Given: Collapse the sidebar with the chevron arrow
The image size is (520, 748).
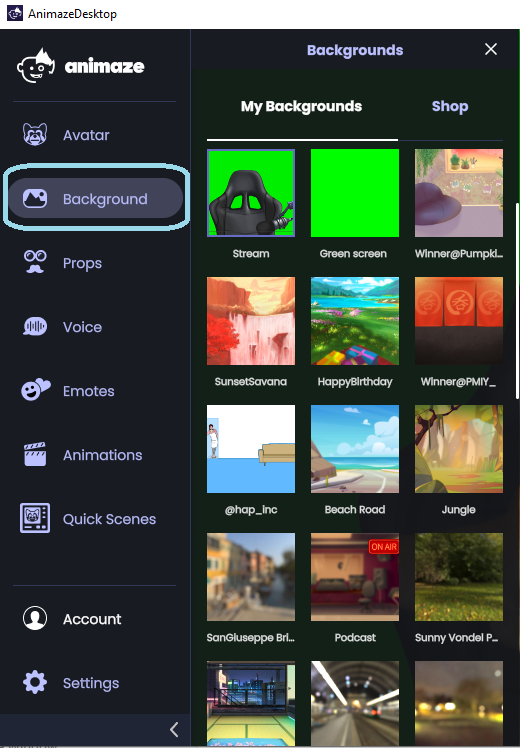Looking at the screenshot, I should pyautogui.click(x=174, y=729).
